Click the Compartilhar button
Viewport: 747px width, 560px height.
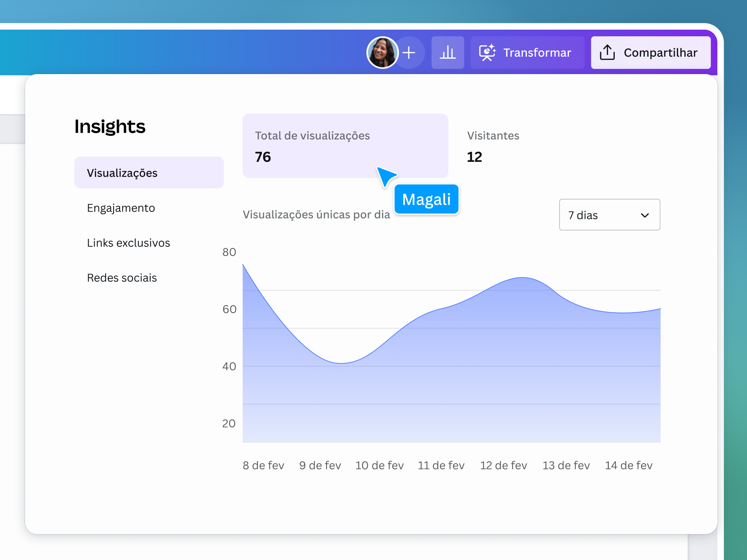pos(651,53)
